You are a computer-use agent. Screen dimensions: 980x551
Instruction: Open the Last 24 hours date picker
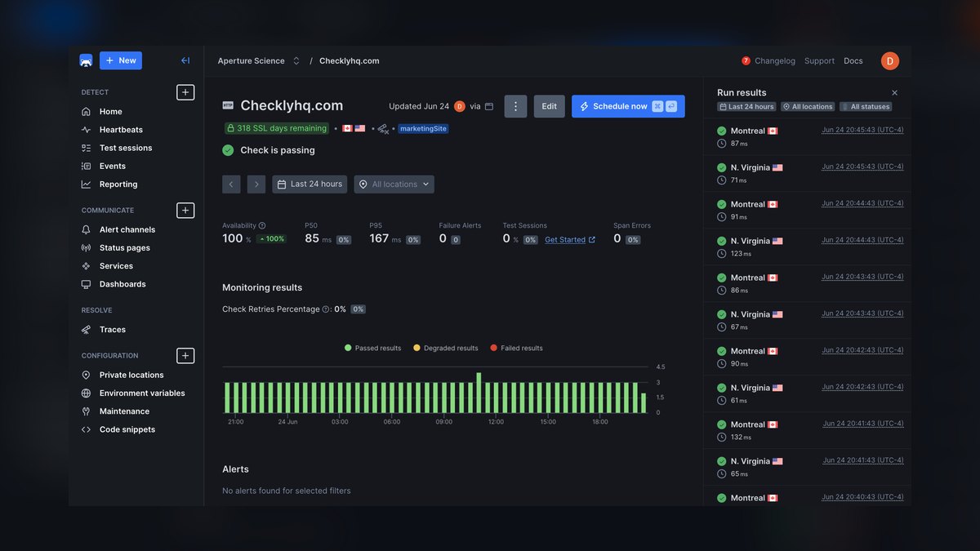[310, 184]
